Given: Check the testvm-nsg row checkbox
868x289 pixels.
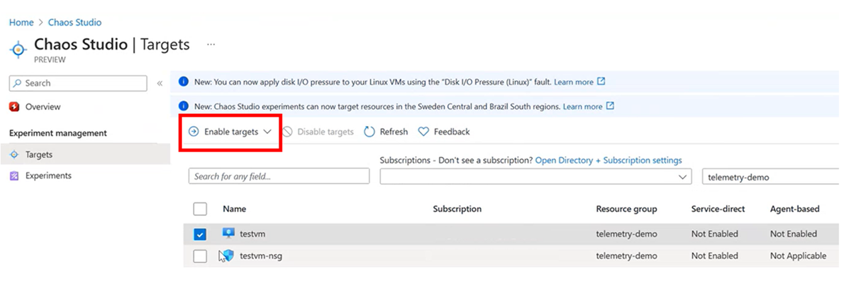Looking at the screenshot, I should click(x=200, y=256).
